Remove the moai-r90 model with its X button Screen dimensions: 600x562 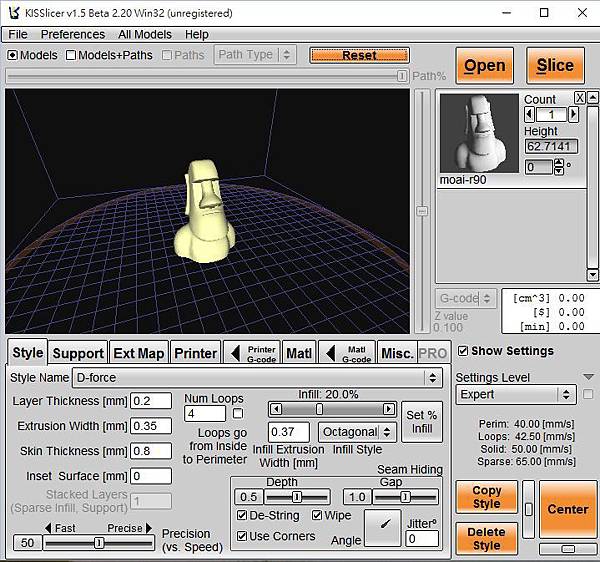580,98
